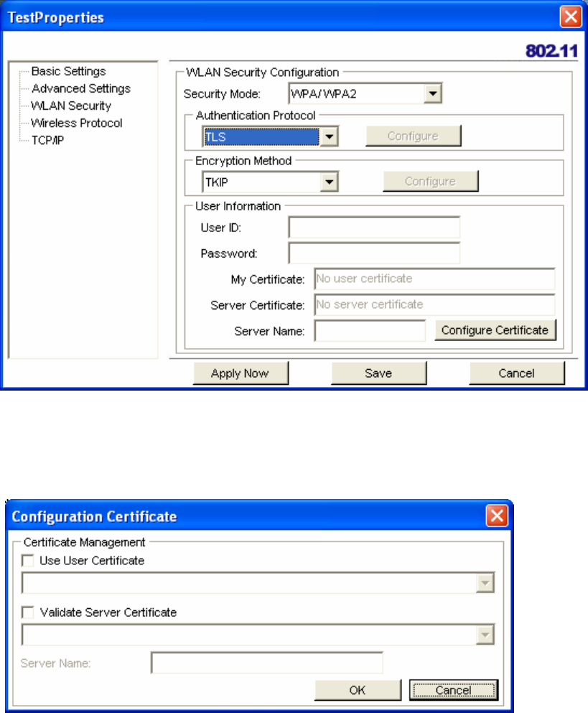Viewport: 588px width, 713px height.
Task: Open Encryption Method TKIP dropdown
Action: 270,182
